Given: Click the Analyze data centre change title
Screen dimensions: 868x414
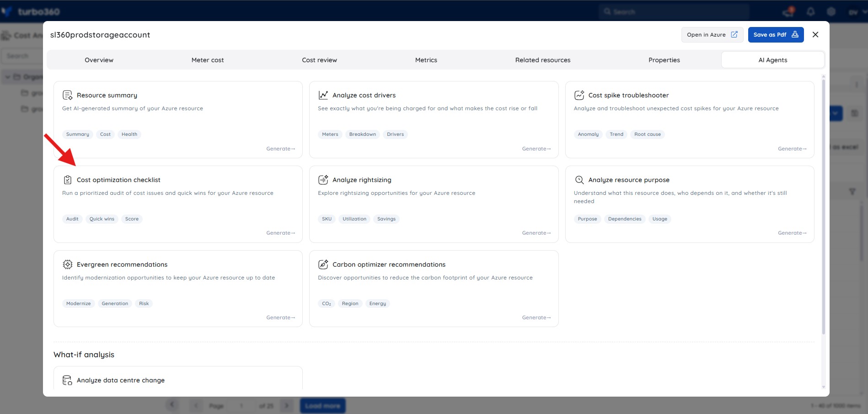Looking at the screenshot, I should [121, 380].
